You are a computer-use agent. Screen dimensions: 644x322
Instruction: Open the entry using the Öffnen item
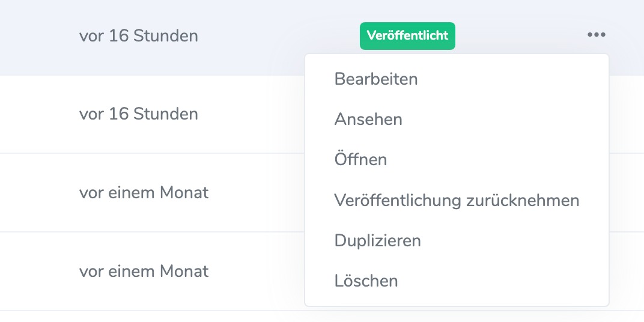tap(360, 159)
